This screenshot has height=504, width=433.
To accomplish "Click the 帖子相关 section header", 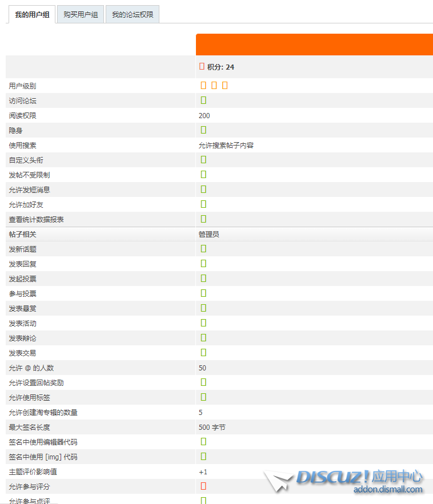I will click(x=22, y=235).
